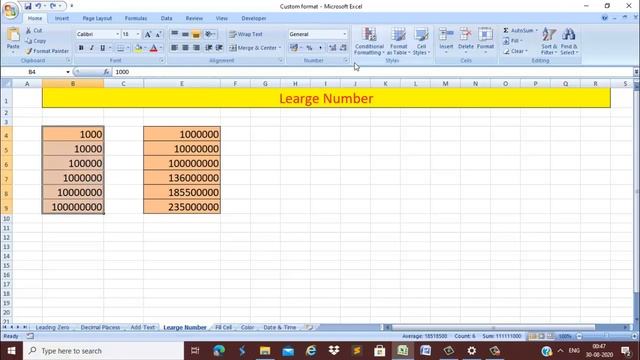
Task: Increase font size with Grow Font
Action: pyautogui.click(x=148, y=34)
